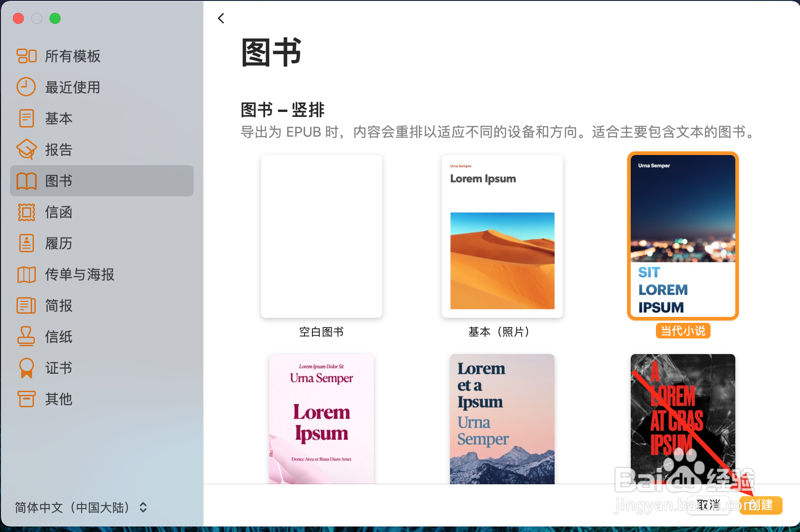The width and height of the screenshot is (800, 532).
Task: Click the back chevron arrow
Action: pyautogui.click(x=221, y=18)
